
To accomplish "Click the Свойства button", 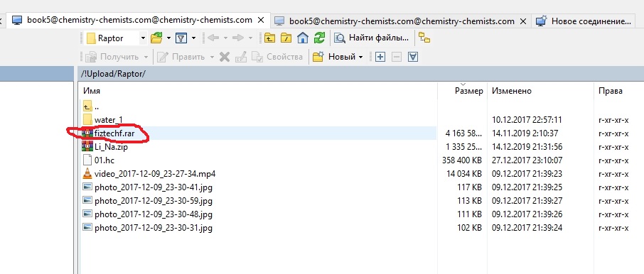I will [278, 57].
